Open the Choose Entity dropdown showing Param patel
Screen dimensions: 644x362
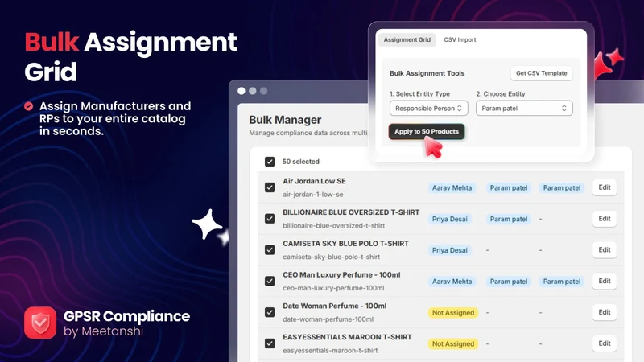(524, 109)
